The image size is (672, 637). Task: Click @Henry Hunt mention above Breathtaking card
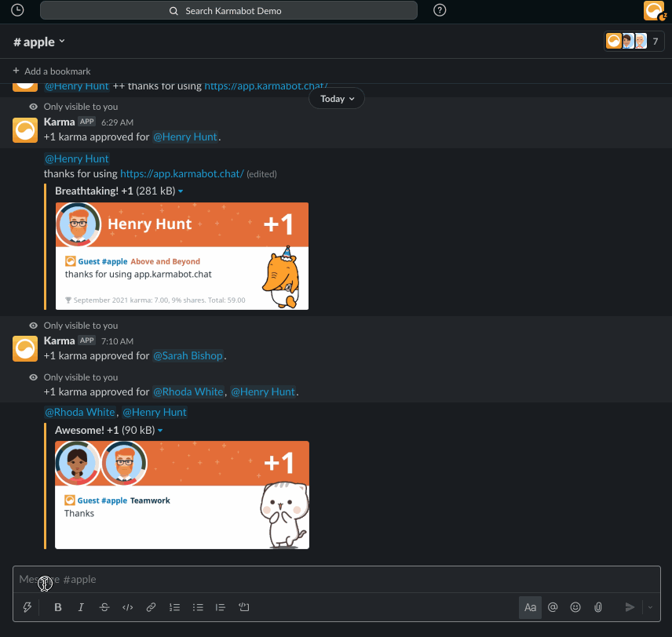click(77, 159)
